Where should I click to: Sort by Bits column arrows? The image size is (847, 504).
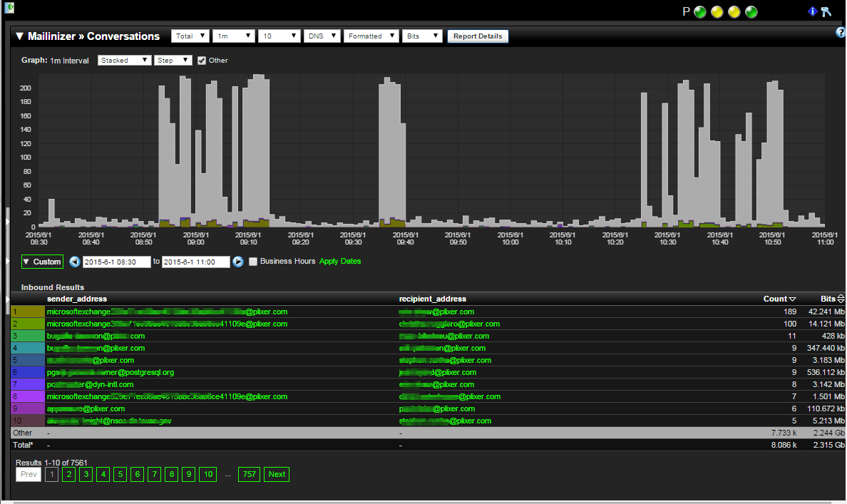click(x=841, y=299)
